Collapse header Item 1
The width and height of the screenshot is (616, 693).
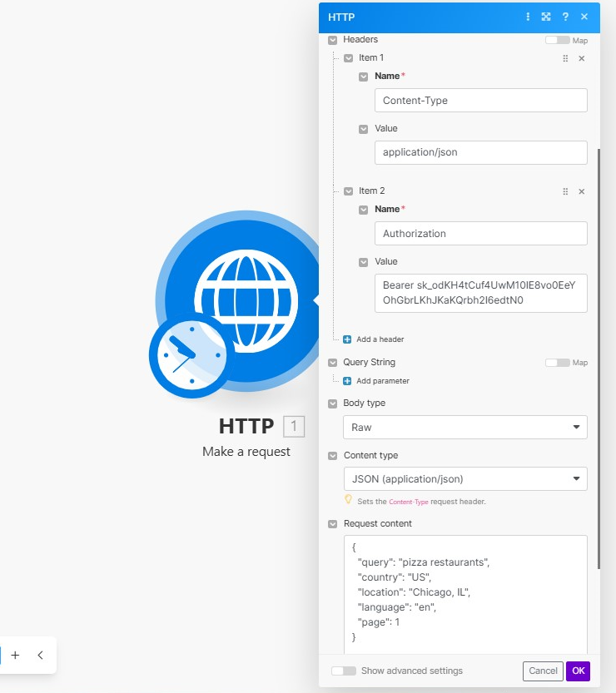349,58
